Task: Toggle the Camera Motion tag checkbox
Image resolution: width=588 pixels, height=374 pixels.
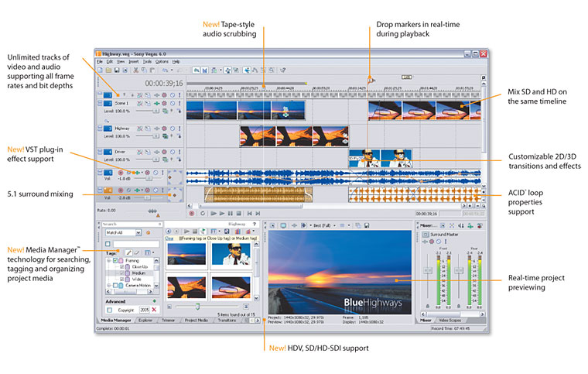Action: 115,286
